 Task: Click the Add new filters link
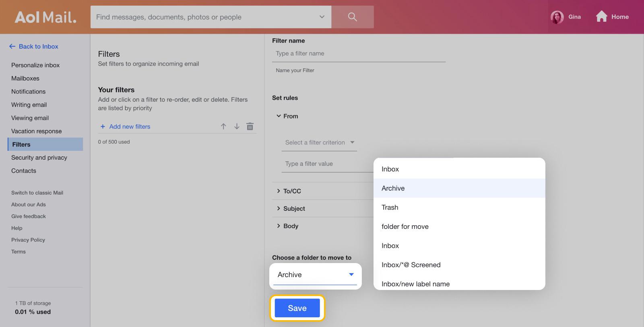tap(130, 126)
